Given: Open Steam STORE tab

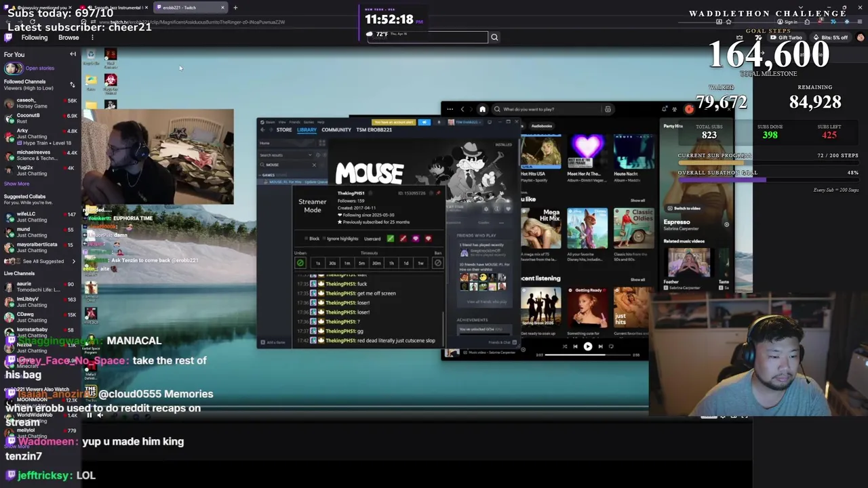Looking at the screenshot, I should coord(284,129).
